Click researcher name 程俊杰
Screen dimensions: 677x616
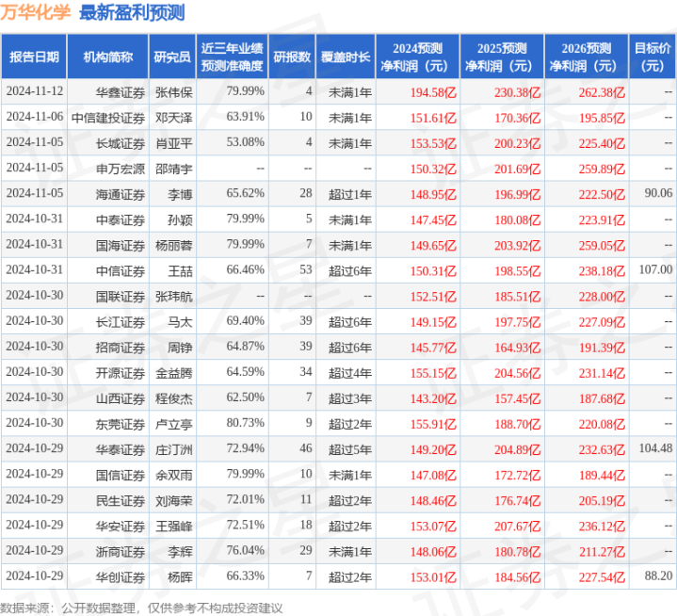tap(173, 398)
